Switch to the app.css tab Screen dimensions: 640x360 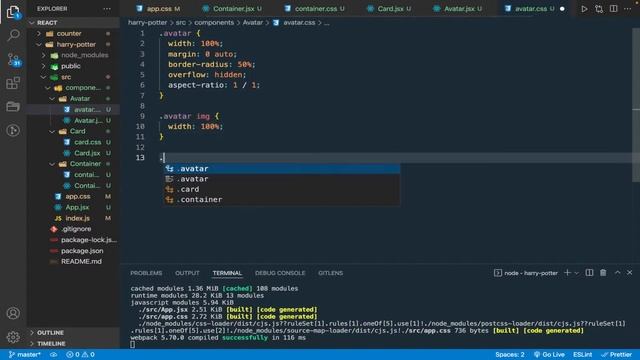158,9
